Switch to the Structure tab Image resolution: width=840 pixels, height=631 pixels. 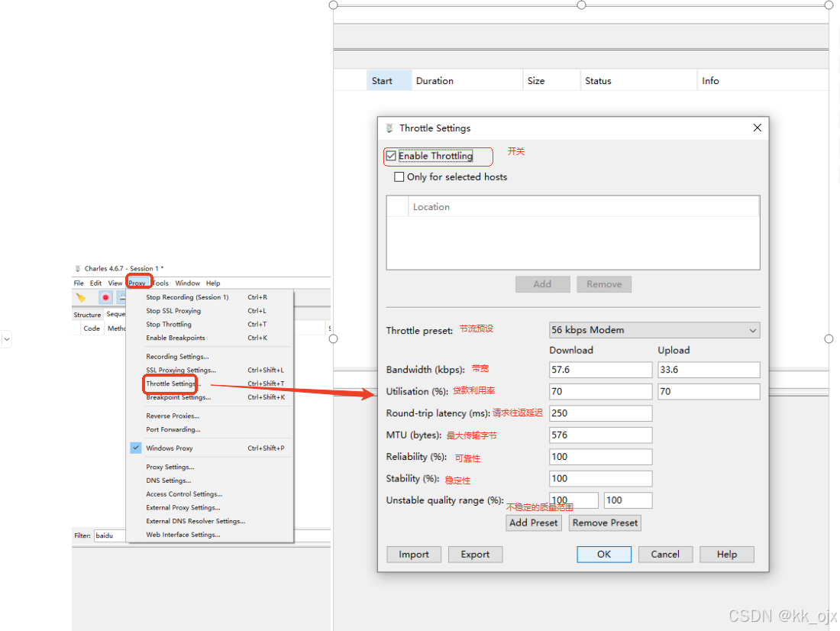87,315
